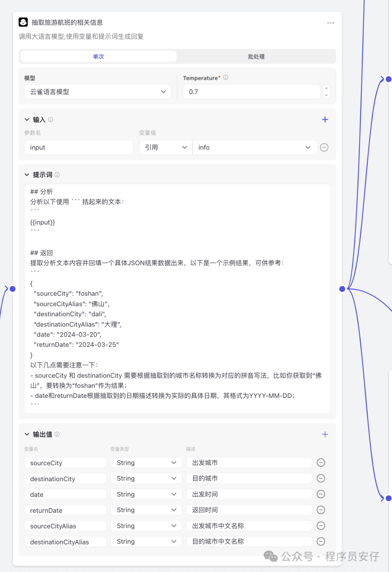392x572 pixels.
Task: Remove the sourceCityAlias output row
Action: coord(321,526)
